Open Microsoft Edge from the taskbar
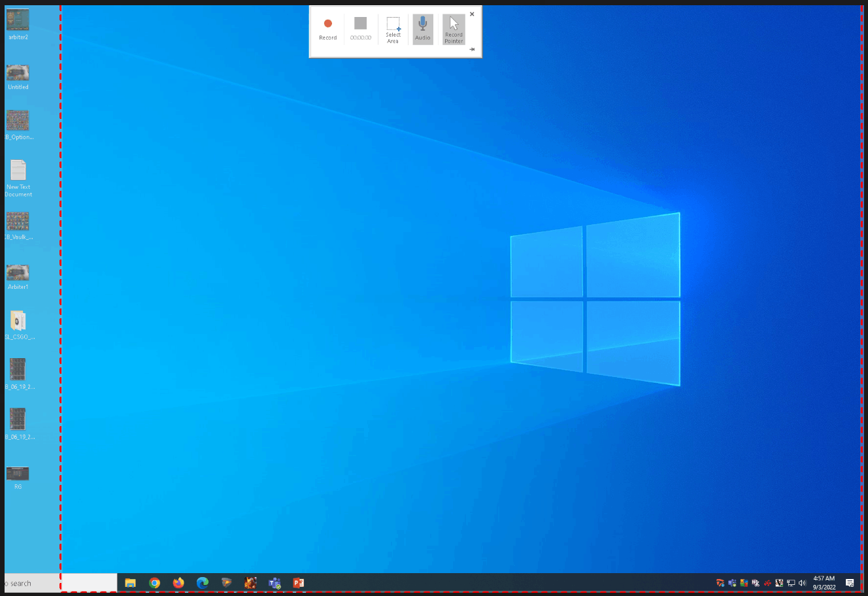 [203, 583]
